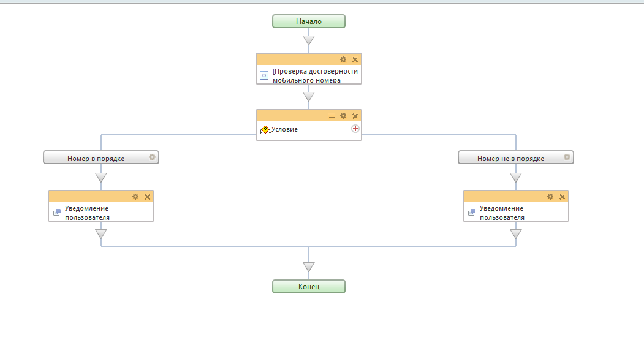Screen dimensions: 644x351
Task: Click the Номер не в порядке branch label
Action: (x=510, y=159)
